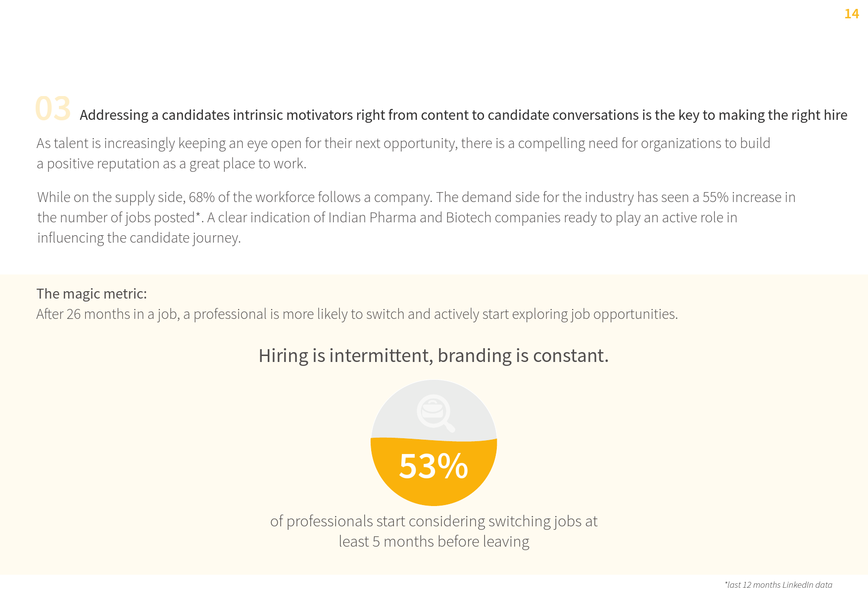Click the "least 5 months before leaving" caption line
The height and width of the screenshot is (614, 868).
[x=434, y=542]
